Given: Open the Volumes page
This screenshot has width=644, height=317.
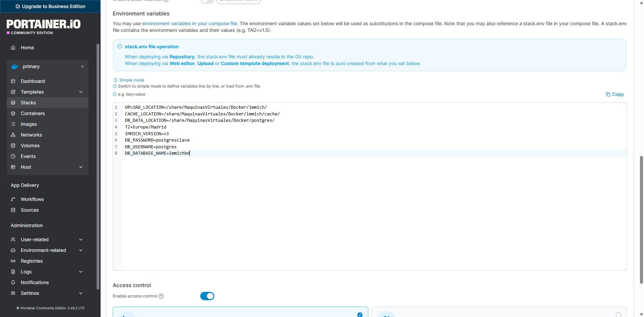Looking at the screenshot, I should pos(48,146).
